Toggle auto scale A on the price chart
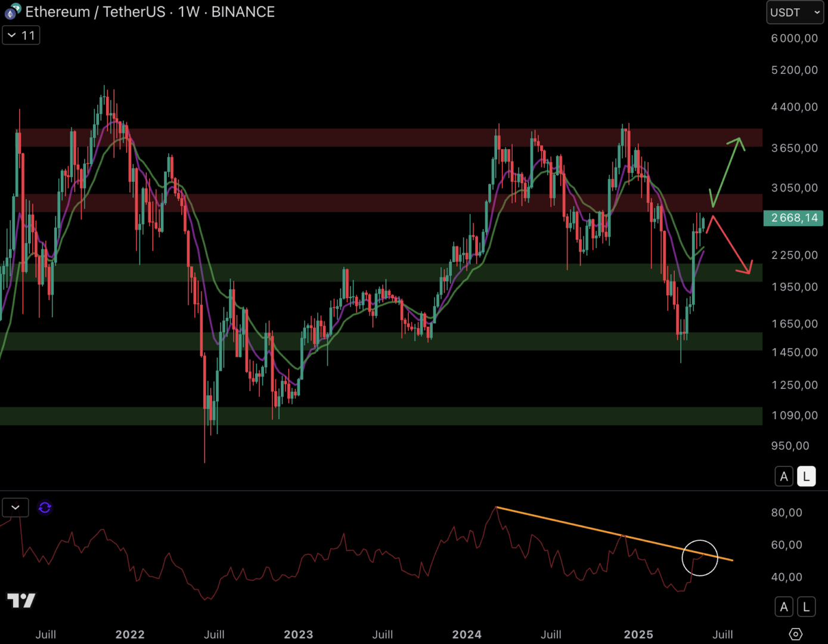The height and width of the screenshot is (644, 828). point(784,476)
